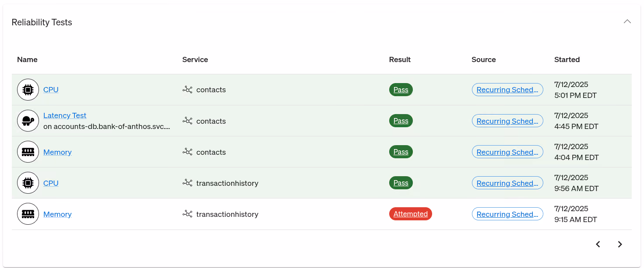The height and width of the screenshot is (268, 644).
Task: Go to previous page of tests
Action: click(x=598, y=244)
